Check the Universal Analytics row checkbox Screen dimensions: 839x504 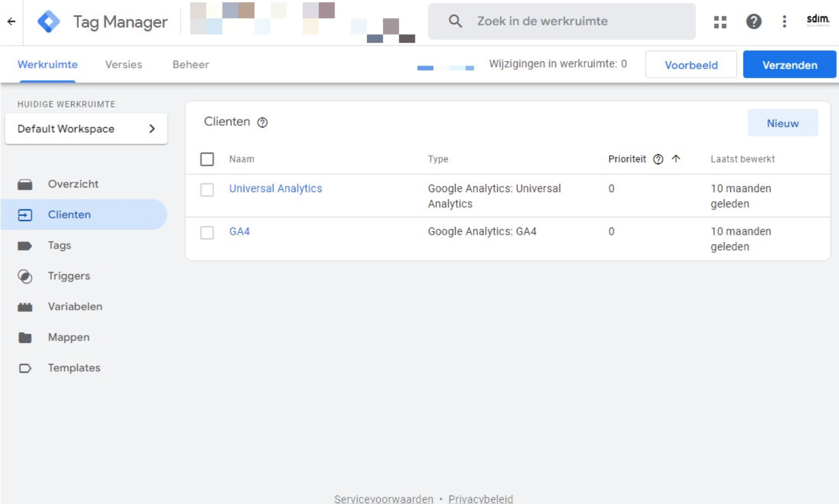207,189
